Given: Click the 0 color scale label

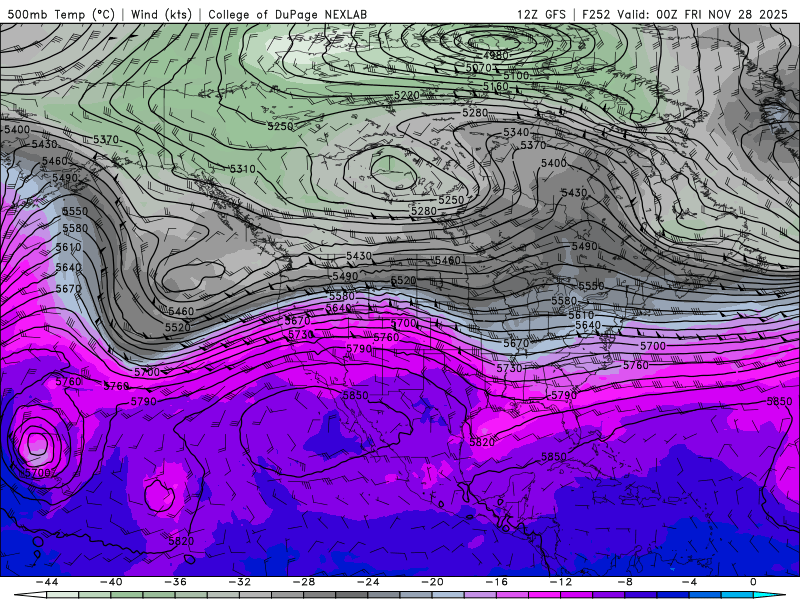Looking at the screenshot, I should (754, 582).
